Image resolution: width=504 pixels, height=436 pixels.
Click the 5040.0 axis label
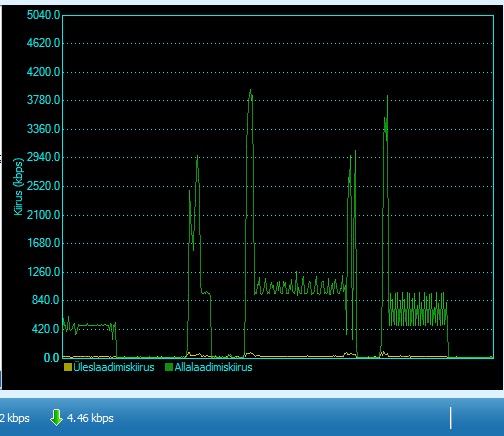click(x=43, y=15)
